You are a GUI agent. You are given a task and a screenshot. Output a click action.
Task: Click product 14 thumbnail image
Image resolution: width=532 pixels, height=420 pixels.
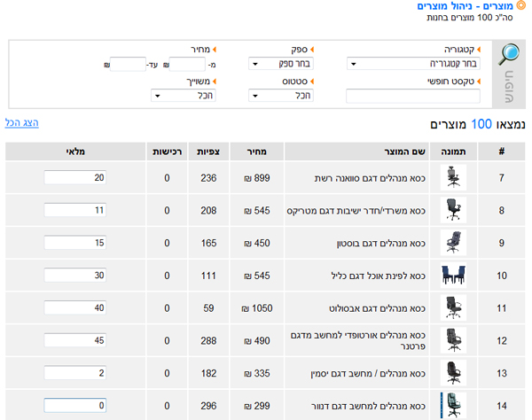(453, 405)
